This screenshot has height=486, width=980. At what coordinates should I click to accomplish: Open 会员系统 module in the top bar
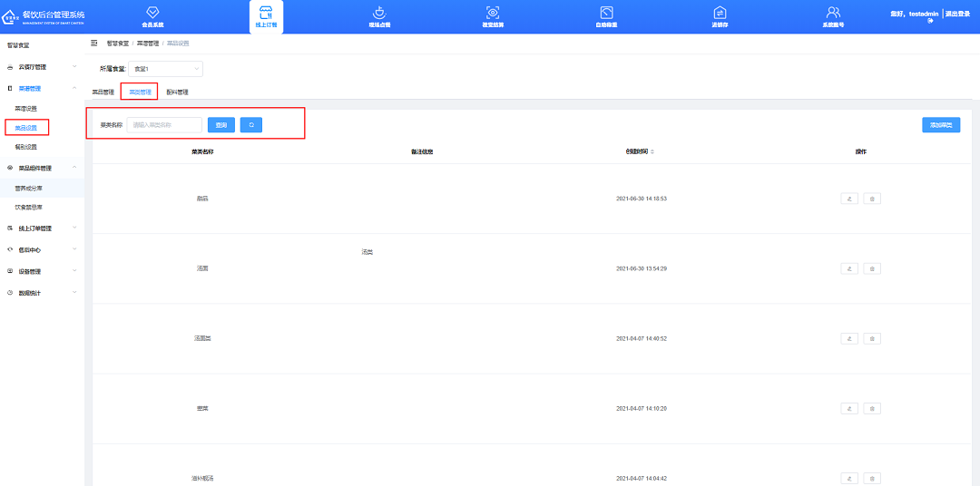click(x=152, y=16)
